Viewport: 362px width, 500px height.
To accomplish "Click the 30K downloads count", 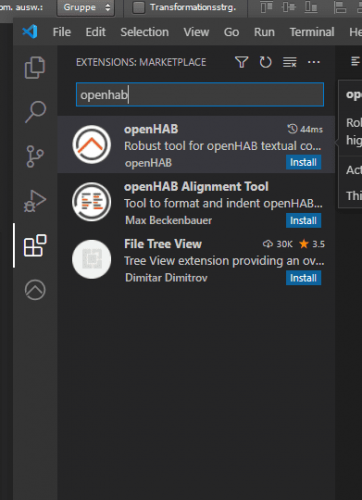I will [x=277, y=244].
